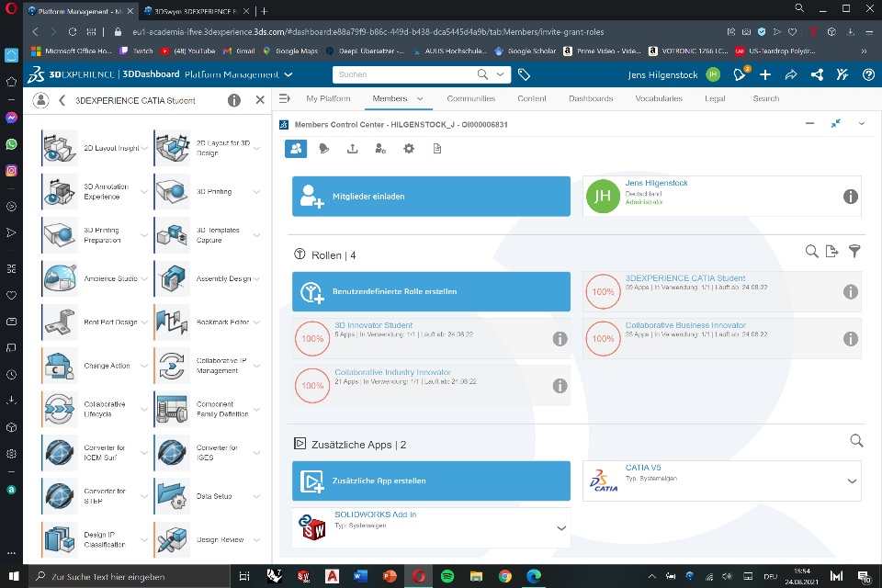Click the plus add icon in top bar
The height and width of the screenshot is (588, 882).
(765, 74)
